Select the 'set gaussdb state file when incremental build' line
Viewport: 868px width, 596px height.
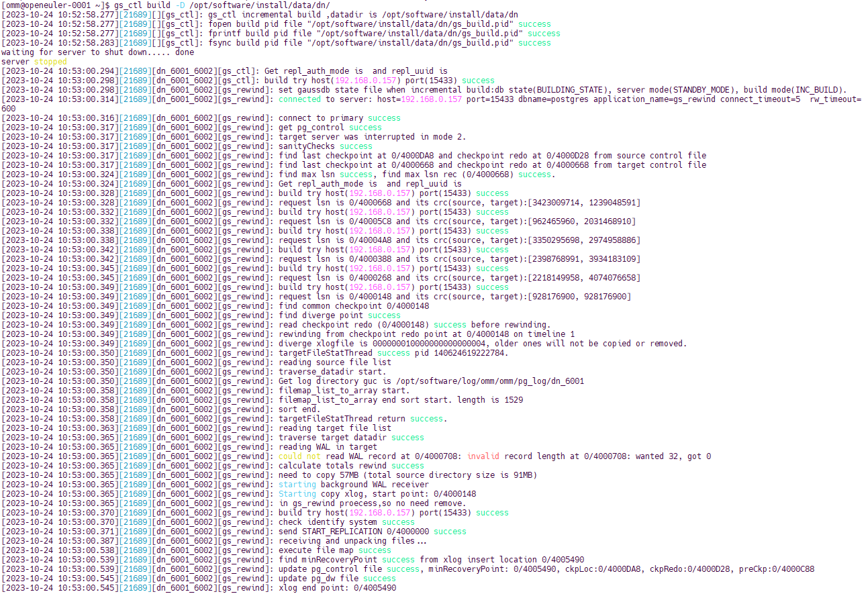pos(424,89)
